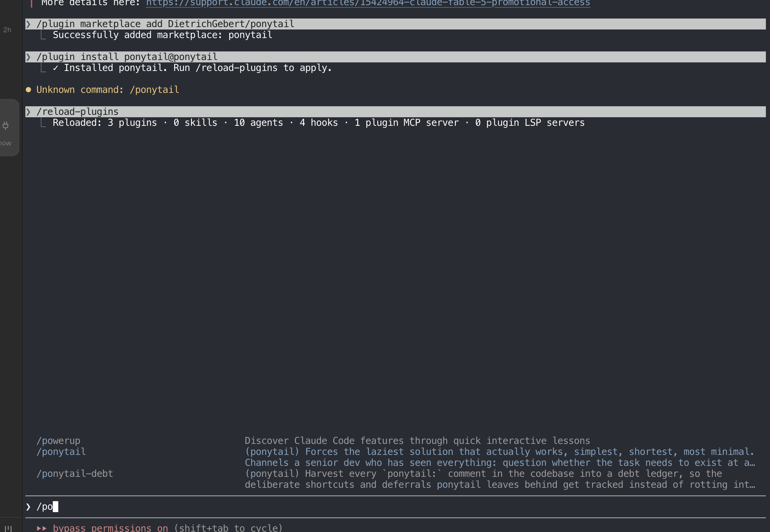Click the '(shift+tab to cycle)' hint
This screenshot has height=532, width=770.
click(x=228, y=528)
